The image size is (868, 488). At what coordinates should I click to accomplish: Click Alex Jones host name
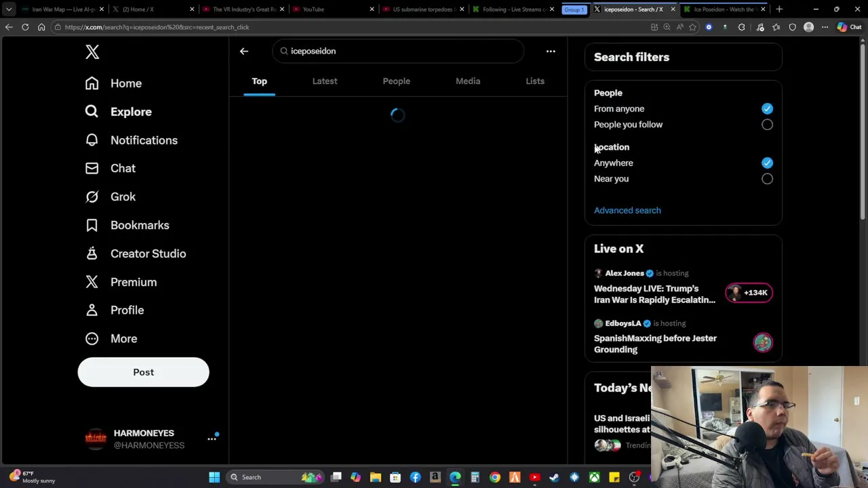pyautogui.click(x=625, y=273)
